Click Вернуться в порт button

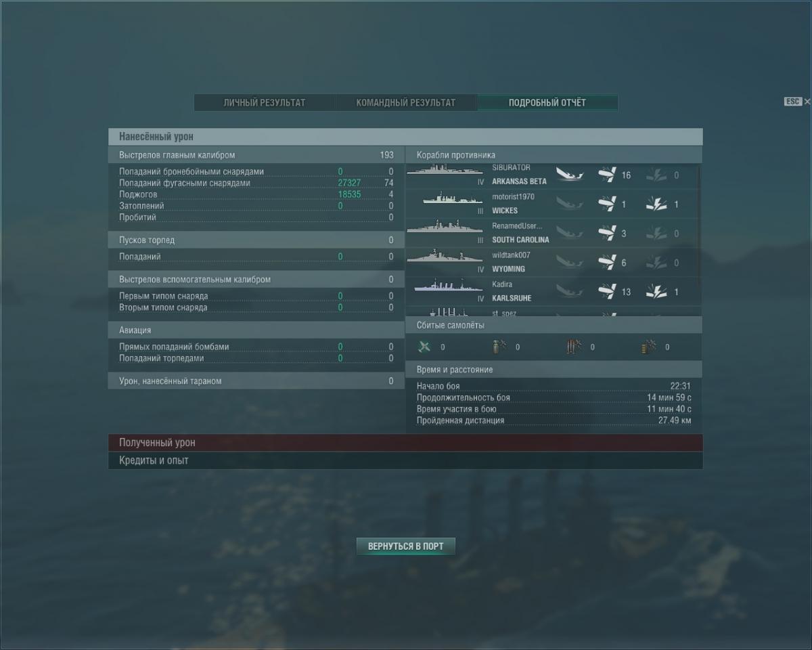coord(406,546)
